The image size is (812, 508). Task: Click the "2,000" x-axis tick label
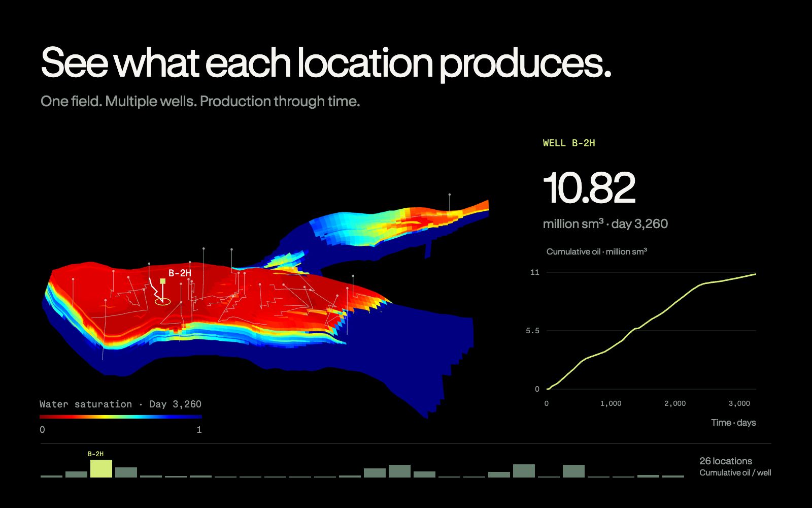pyautogui.click(x=675, y=403)
